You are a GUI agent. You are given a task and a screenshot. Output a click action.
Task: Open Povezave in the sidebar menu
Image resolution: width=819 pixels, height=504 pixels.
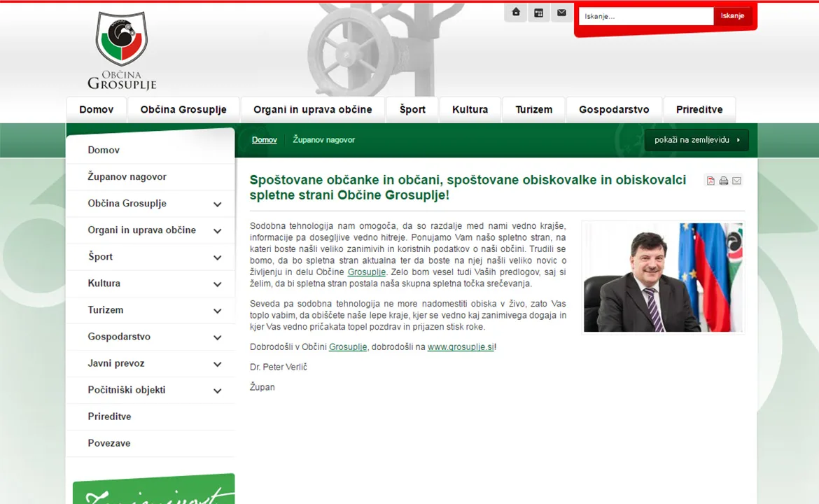[108, 443]
